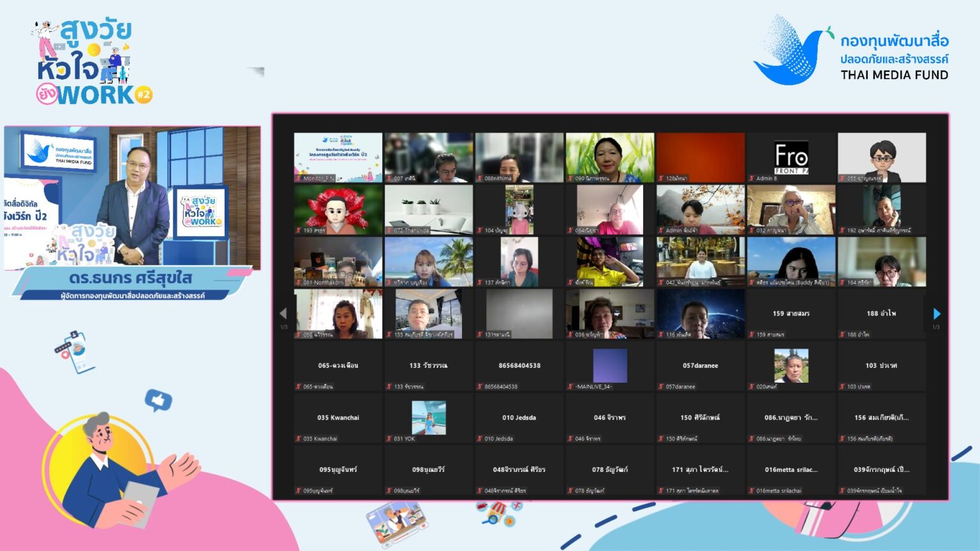Click the muted mic icon for 081 Nonthakorn
The height and width of the screenshot is (551, 980).
click(x=298, y=283)
